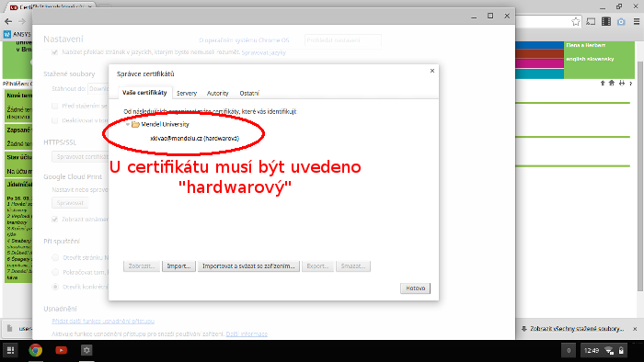
Task: Click the blue camera extension icon
Action: point(621,22)
